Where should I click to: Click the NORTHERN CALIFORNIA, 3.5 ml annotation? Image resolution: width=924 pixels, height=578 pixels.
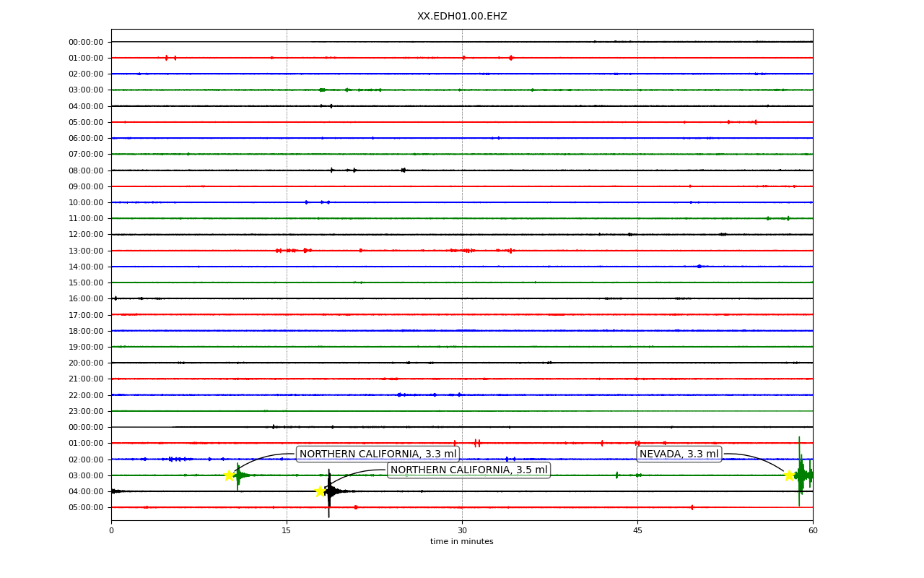pyautogui.click(x=468, y=470)
